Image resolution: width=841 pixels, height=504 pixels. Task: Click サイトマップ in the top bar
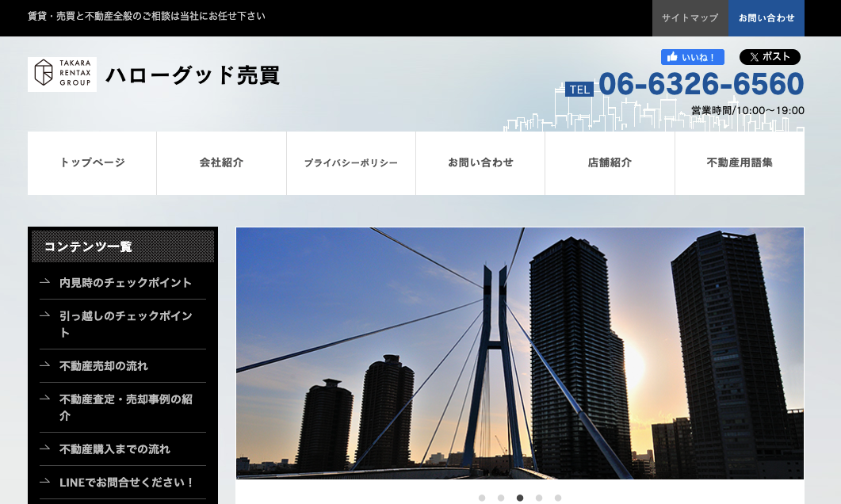pos(690,17)
